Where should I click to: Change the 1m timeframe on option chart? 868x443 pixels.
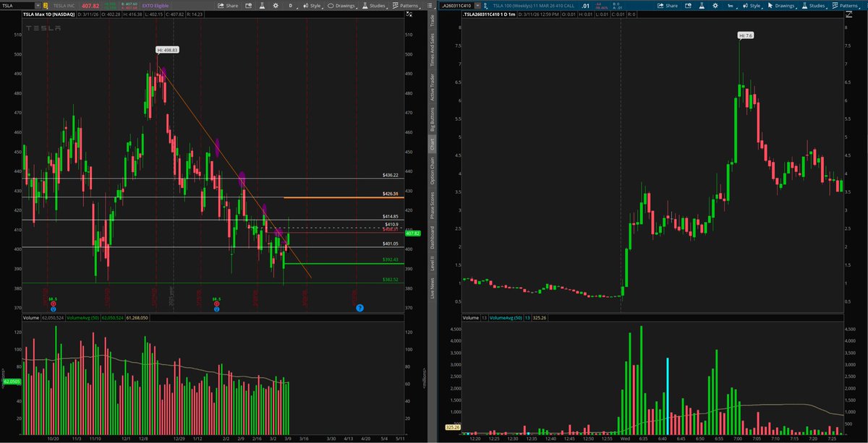(731, 6)
